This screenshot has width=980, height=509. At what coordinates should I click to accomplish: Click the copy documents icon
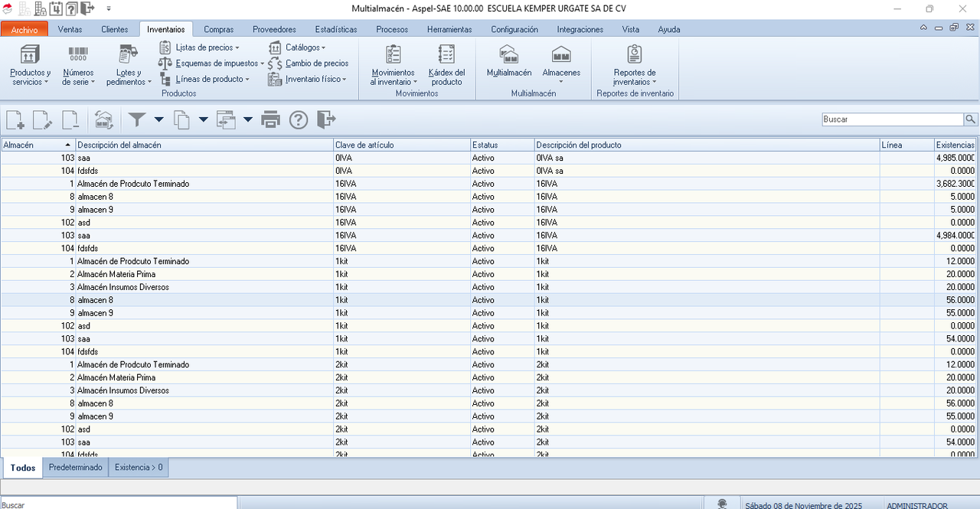click(181, 119)
